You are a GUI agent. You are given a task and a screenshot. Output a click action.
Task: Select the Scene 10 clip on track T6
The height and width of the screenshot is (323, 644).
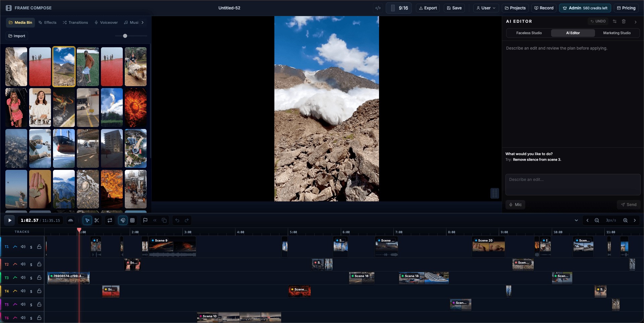(239, 318)
